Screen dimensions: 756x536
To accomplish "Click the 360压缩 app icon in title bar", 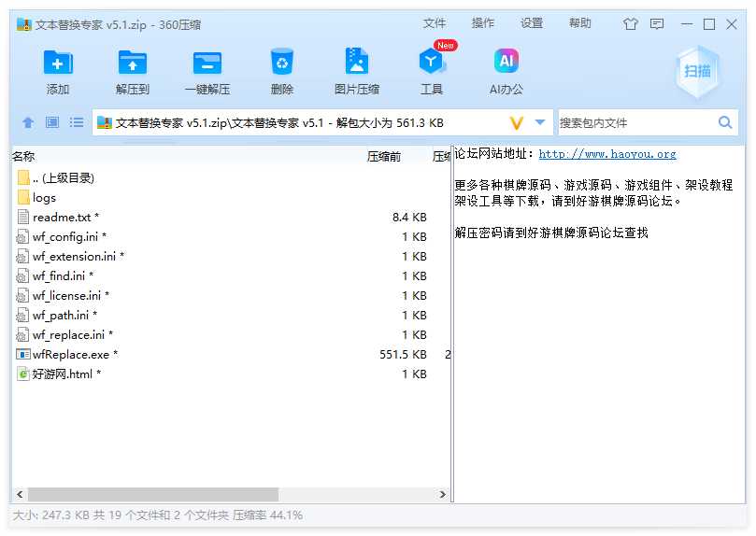I will tap(23, 24).
